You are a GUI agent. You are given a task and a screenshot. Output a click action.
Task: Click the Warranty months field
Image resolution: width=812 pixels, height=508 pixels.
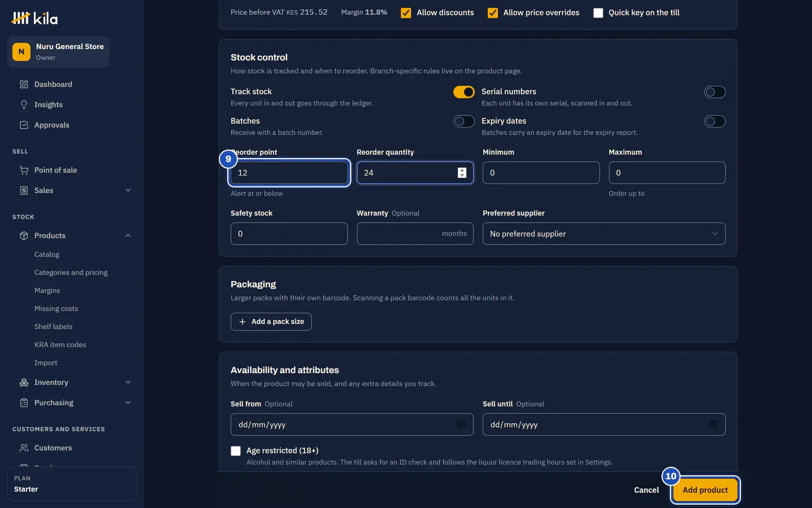[x=415, y=234]
